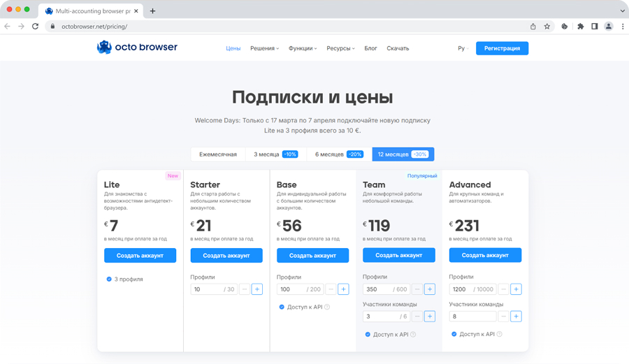Image resolution: width=629 pixels, height=364 pixels.
Task: Click the Starter profiles count field
Action: [214, 289]
